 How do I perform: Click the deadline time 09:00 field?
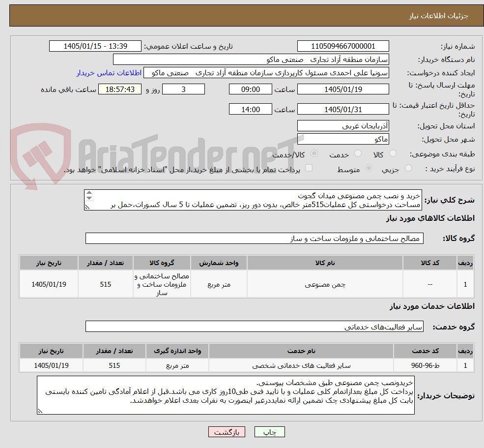[250, 90]
